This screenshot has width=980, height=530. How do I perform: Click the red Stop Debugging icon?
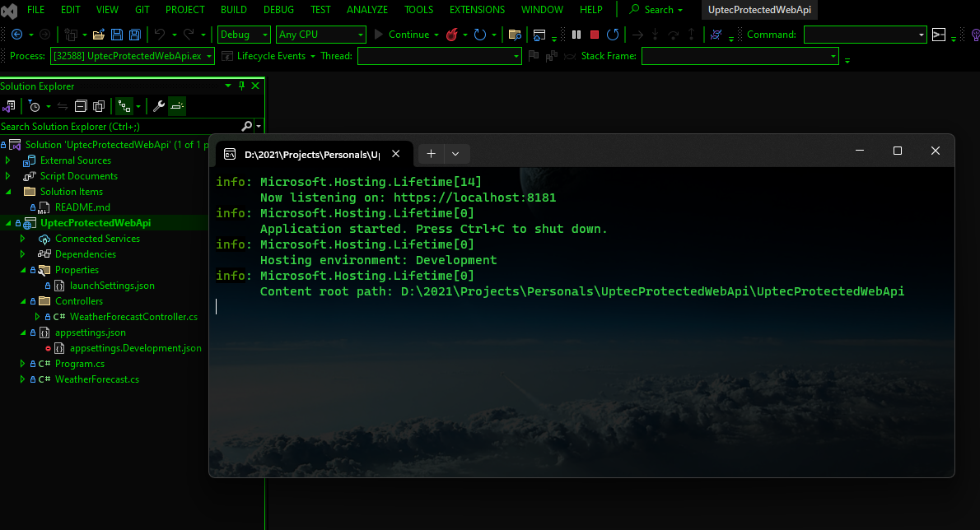tap(594, 35)
